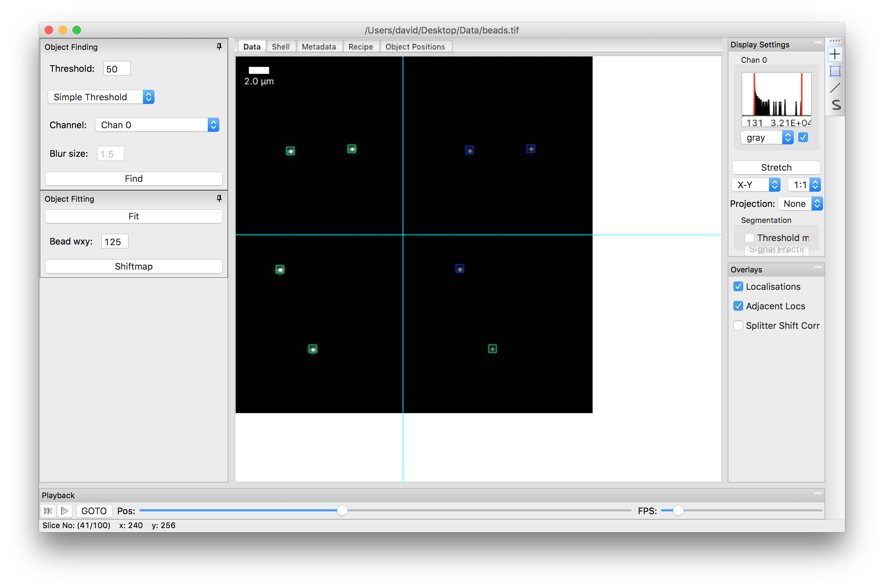
Task: Jump to first frame with rewind button
Action: [x=48, y=511]
